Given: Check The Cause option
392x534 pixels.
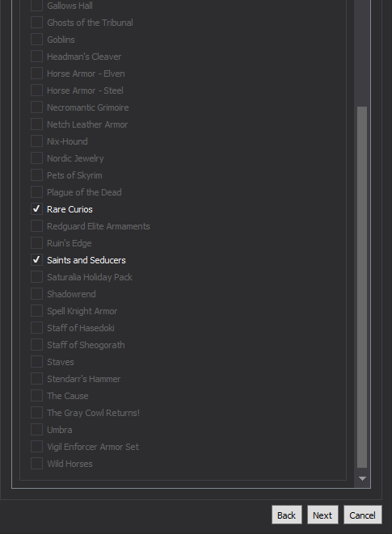Looking at the screenshot, I should point(36,395).
